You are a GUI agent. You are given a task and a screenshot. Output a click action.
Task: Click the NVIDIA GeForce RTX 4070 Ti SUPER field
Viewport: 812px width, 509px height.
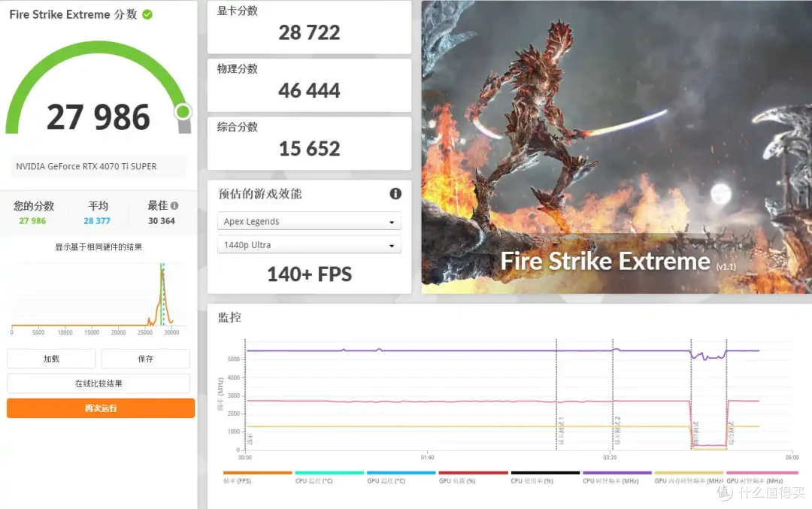click(x=98, y=166)
